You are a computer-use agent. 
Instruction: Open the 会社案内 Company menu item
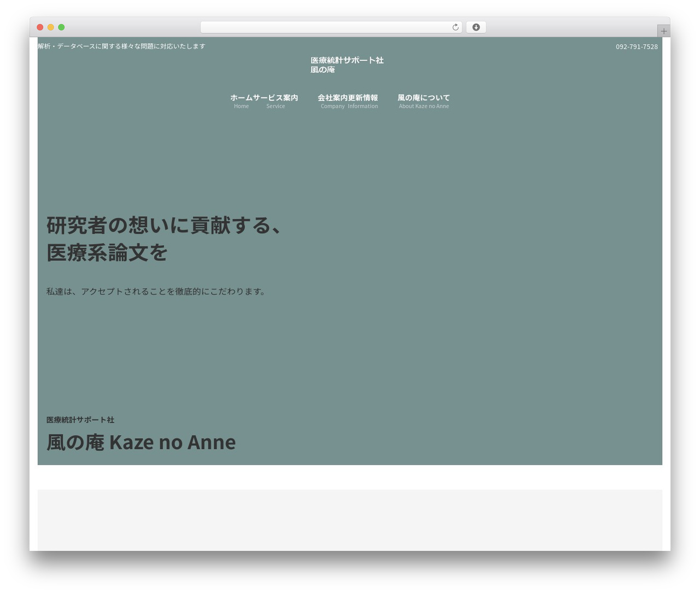[332, 101]
